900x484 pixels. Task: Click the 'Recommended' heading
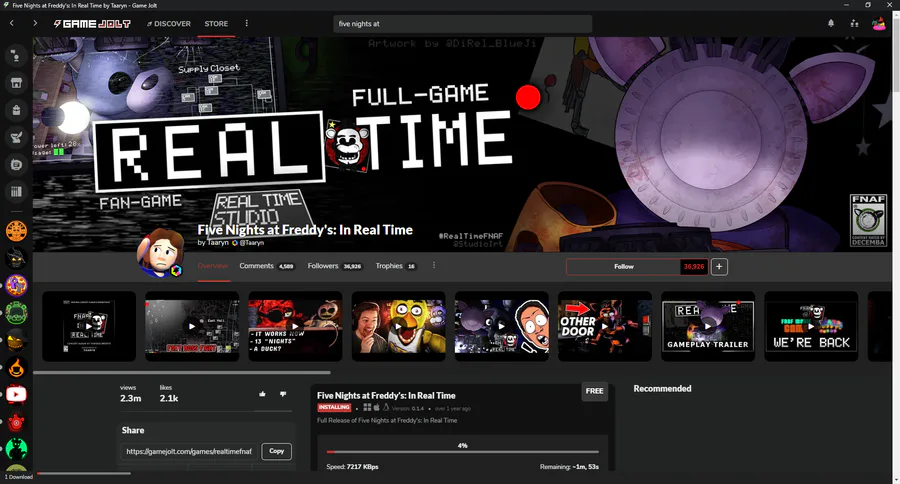pos(662,389)
